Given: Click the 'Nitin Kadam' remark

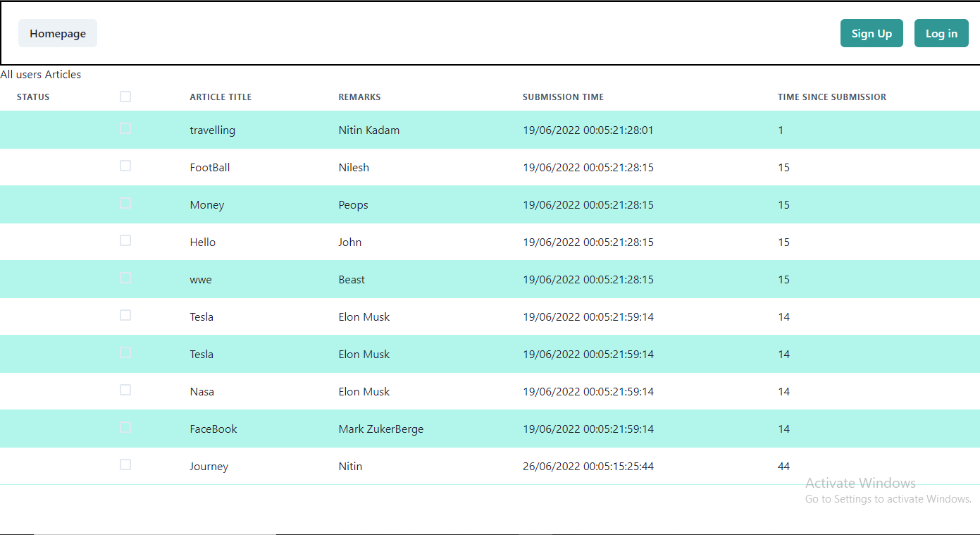Looking at the screenshot, I should point(369,130).
